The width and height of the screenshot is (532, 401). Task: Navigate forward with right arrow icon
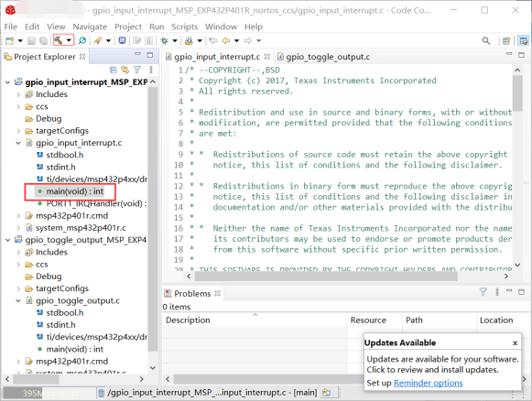tap(248, 40)
